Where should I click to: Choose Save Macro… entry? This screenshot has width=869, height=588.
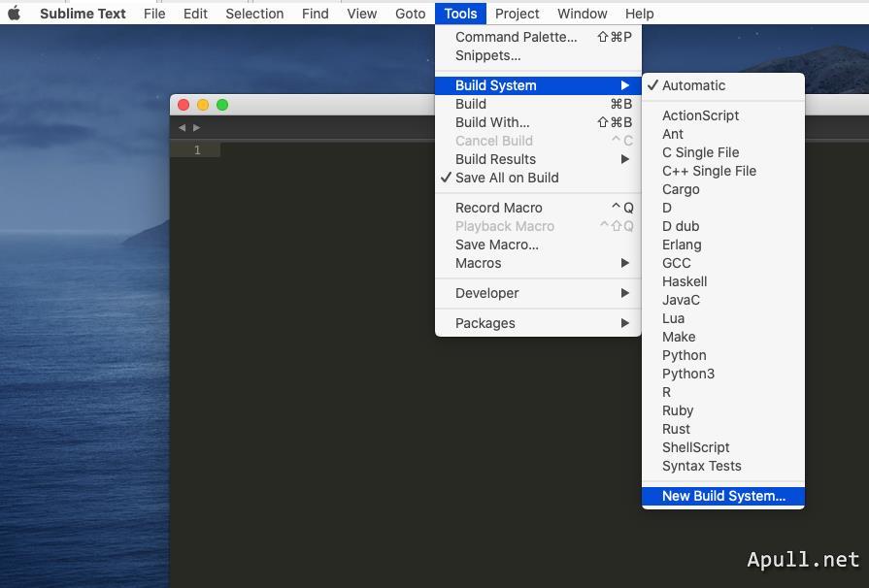point(538,245)
